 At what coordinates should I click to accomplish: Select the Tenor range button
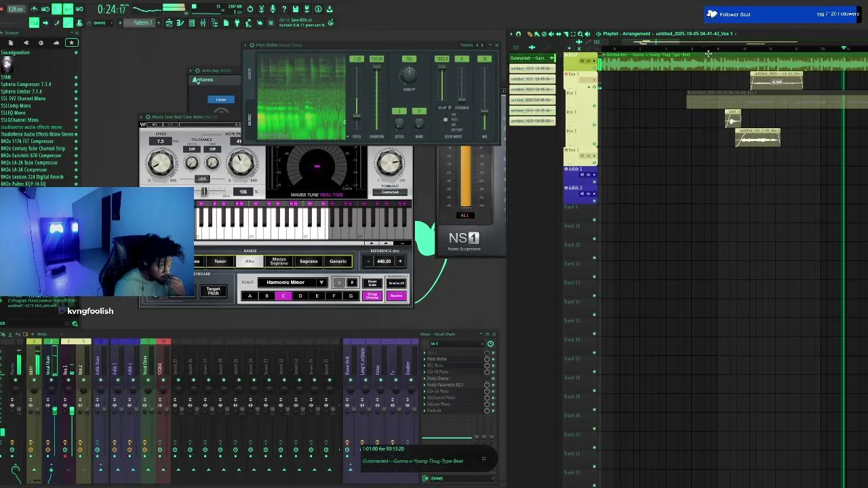pyautogui.click(x=220, y=261)
